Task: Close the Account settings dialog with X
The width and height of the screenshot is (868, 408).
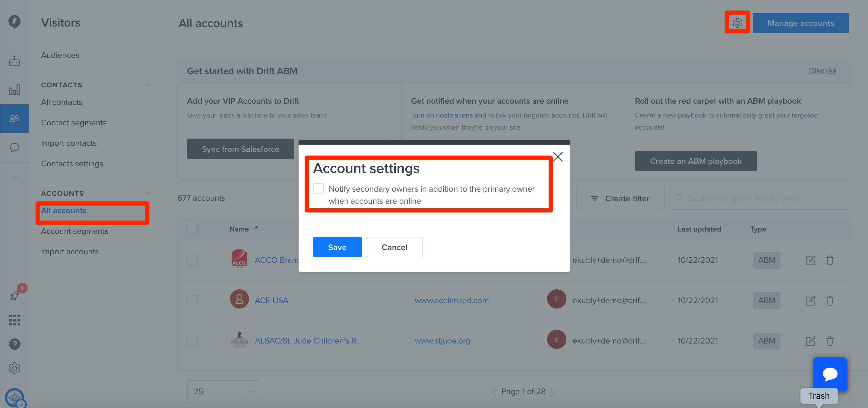Action: pos(558,156)
